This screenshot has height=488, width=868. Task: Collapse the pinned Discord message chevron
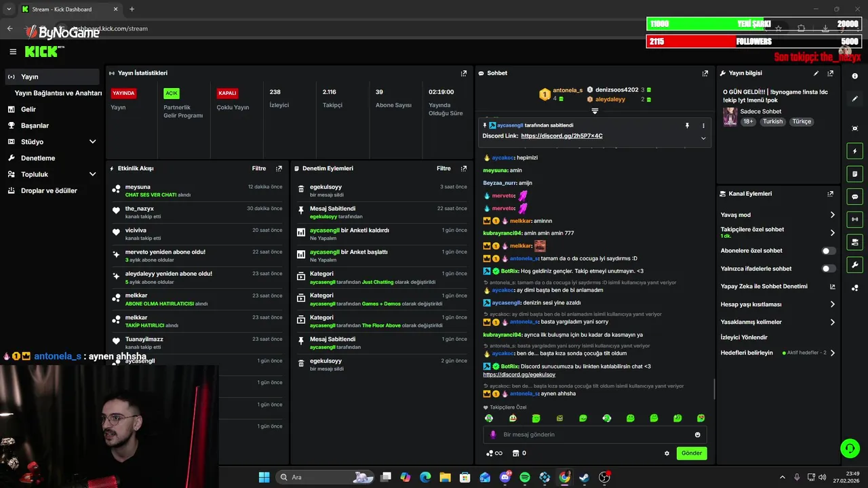click(703, 138)
